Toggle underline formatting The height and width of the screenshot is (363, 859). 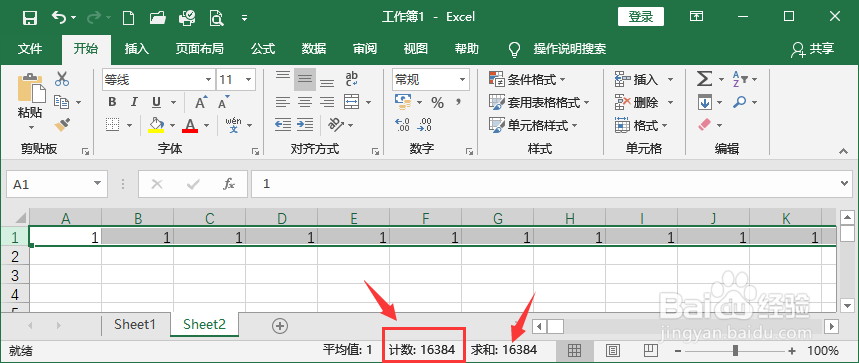click(156, 102)
